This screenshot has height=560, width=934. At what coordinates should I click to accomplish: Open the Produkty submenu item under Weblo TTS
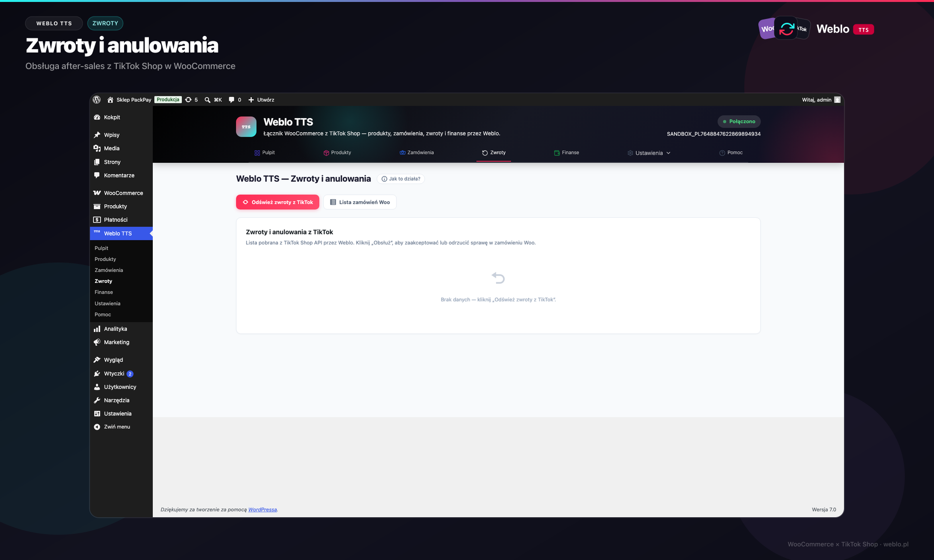105,259
